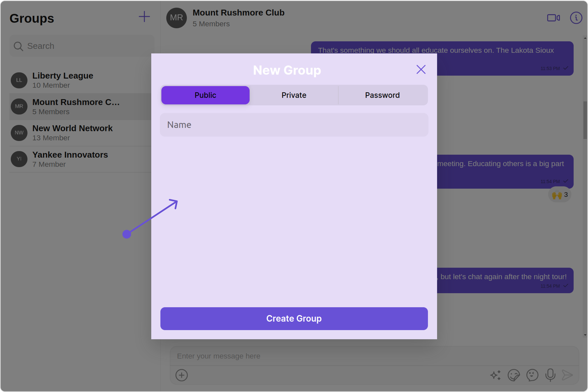The image size is (588, 392).
Task: Open the attachment plus circle icon
Action: pyautogui.click(x=181, y=375)
